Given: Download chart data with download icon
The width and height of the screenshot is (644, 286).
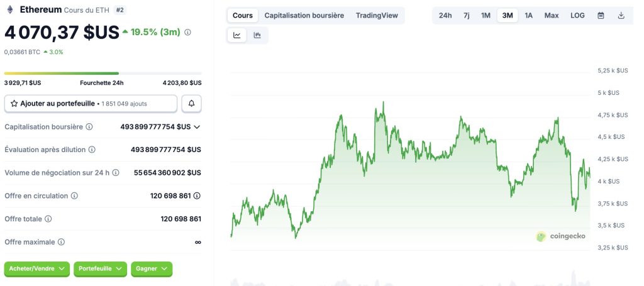Looking at the screenshot, I should (x=621, y=15).
